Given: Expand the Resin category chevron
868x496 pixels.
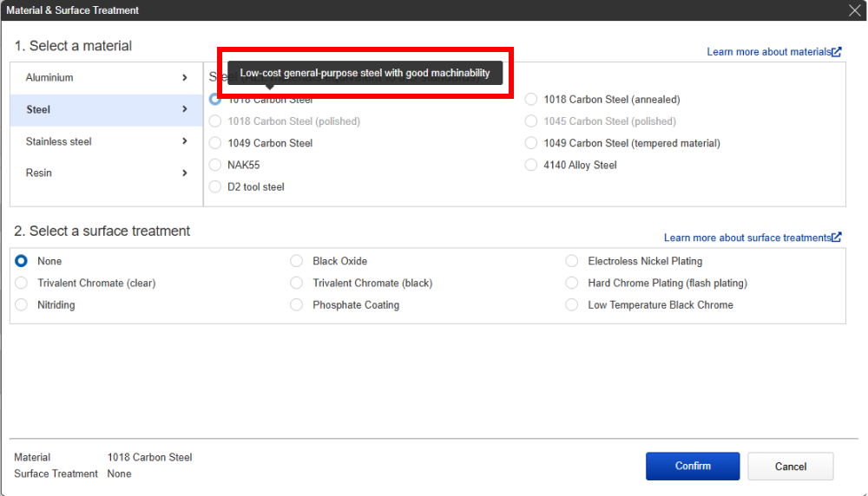Looking at the screenshot, I should pyautogui.click(x=185, y=173).
